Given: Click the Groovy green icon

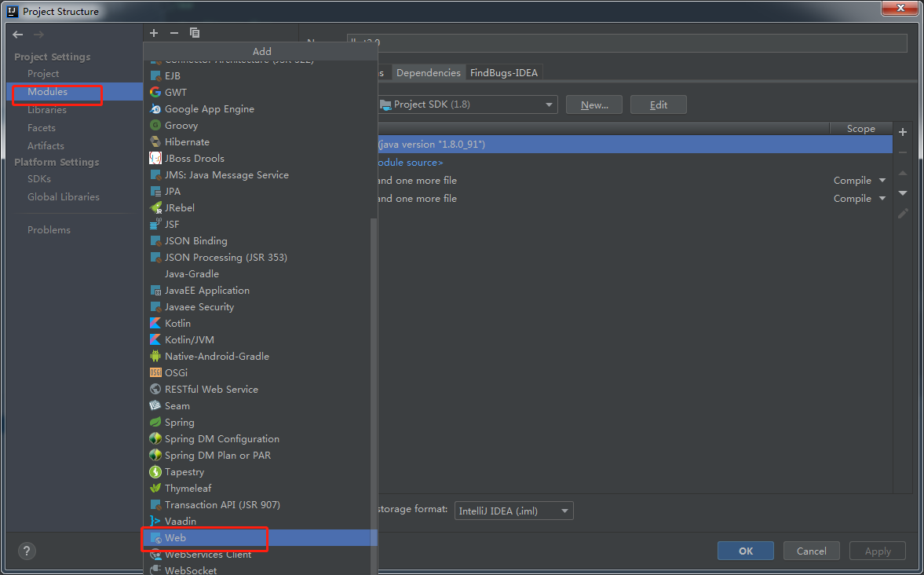Looking at the screenshot, I should point(155,125).
